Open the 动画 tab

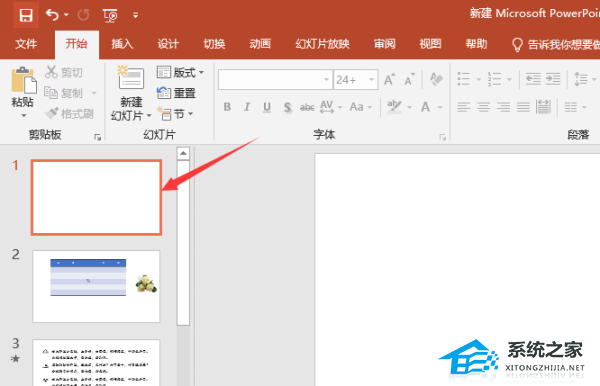click(260, 44)
